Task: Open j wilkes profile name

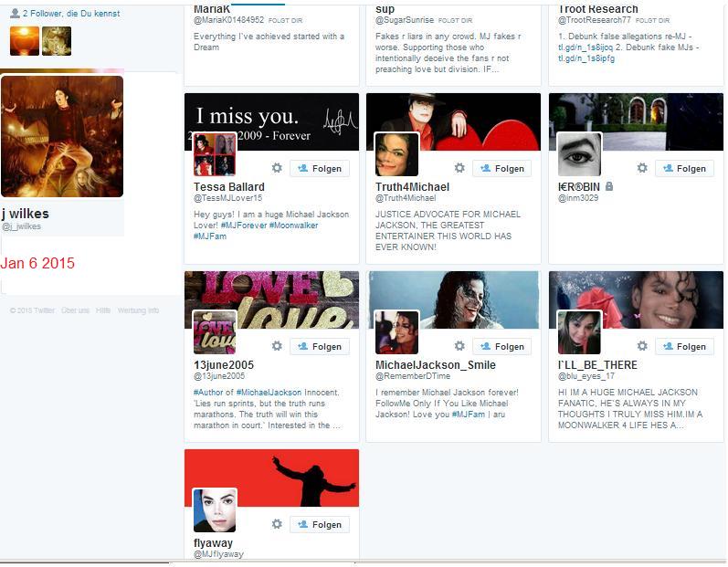Action: tap(25, 214)
